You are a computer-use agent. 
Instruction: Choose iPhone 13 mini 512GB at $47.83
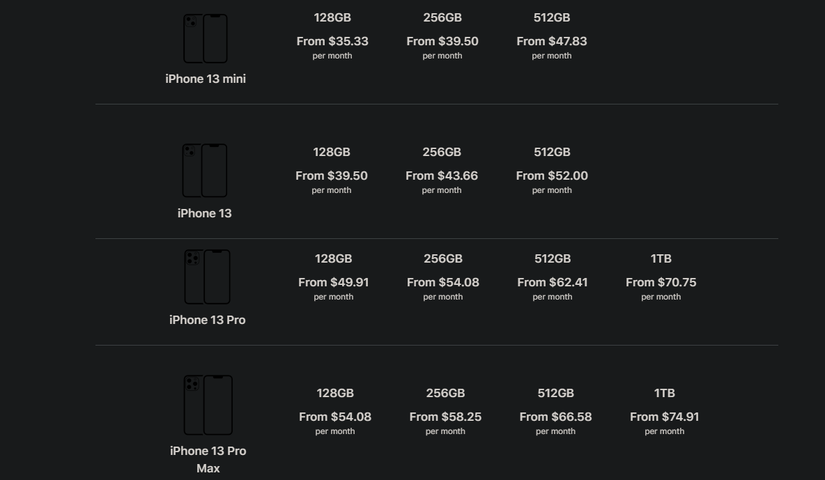(x=552, y=35)
